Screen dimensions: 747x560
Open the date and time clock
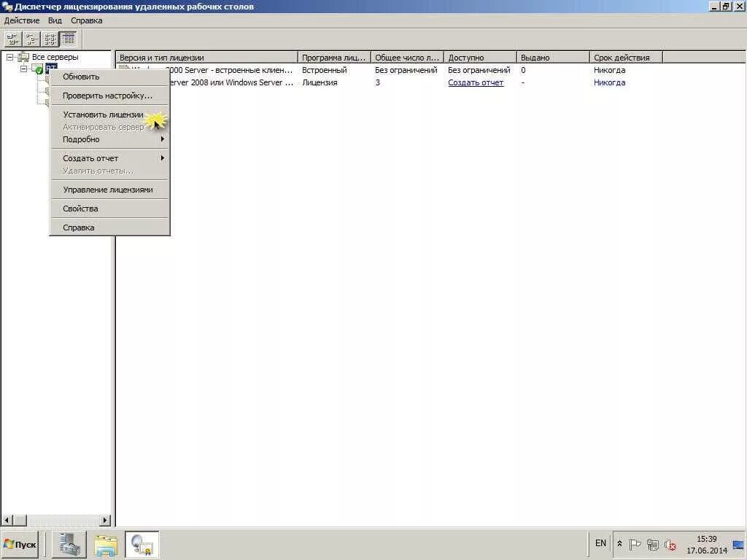[x=706, y=545]
